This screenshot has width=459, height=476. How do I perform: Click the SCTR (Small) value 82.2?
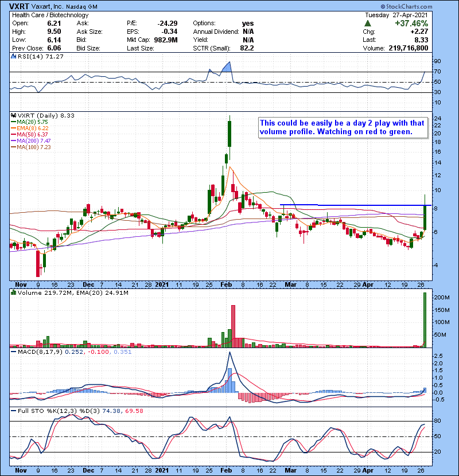click(247, 48)
